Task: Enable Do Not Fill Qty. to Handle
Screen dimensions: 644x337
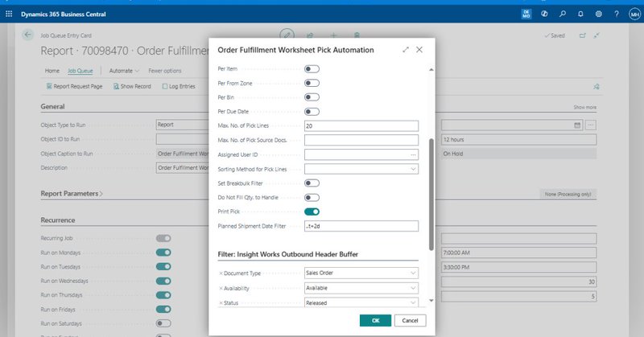Action: coord(312,197)
